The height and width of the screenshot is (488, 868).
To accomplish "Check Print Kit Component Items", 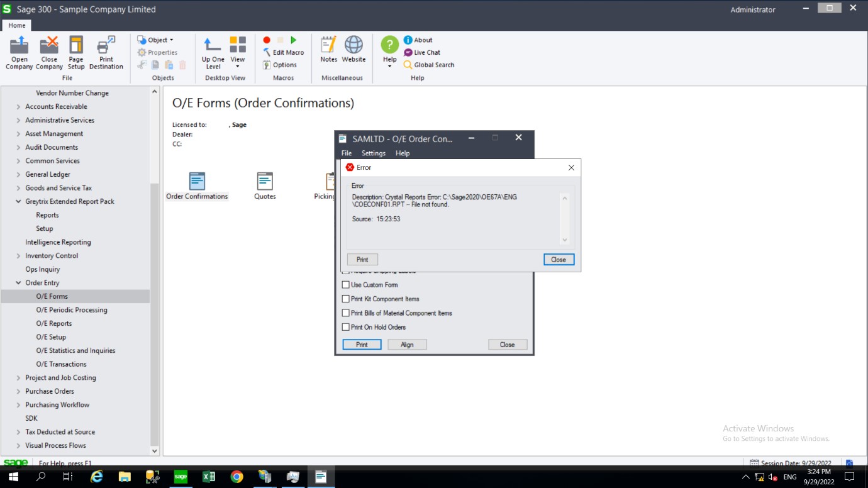I will click(x=345, y=299).
